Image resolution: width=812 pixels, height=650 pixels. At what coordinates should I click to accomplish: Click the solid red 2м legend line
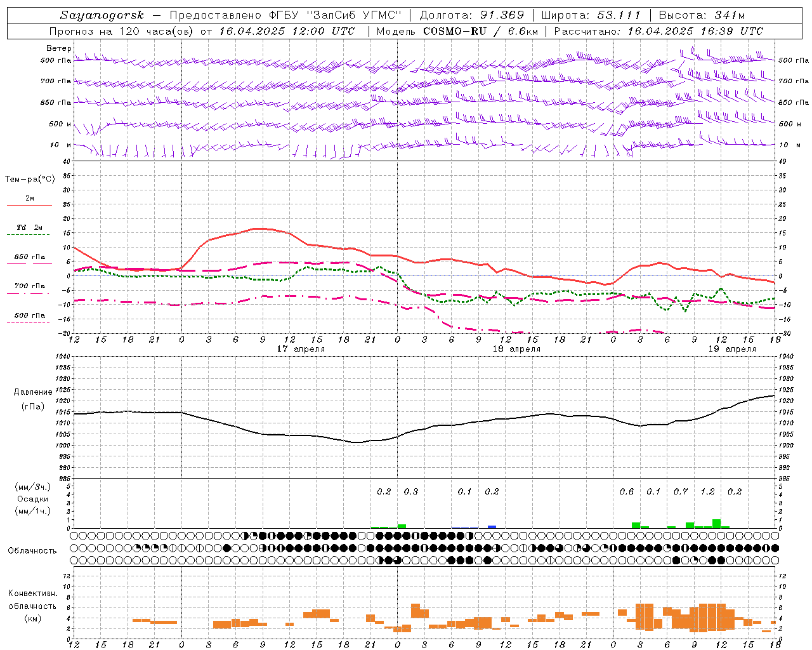click(29, 205)
